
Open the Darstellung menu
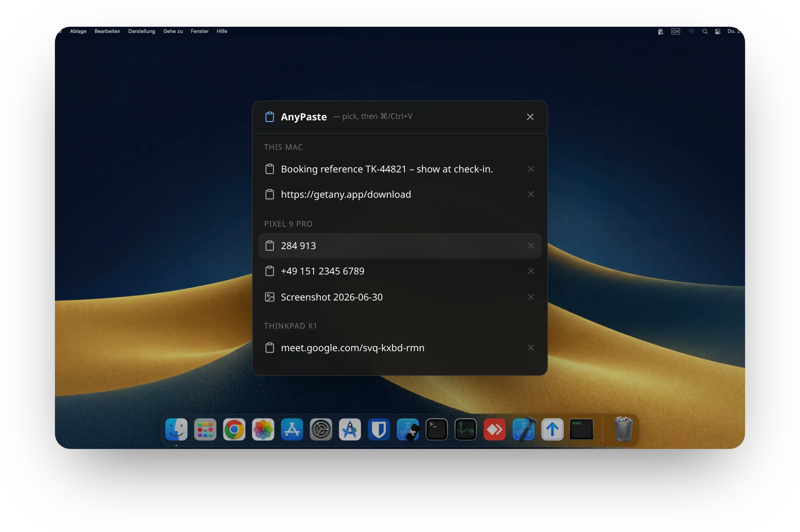[142, 31]
